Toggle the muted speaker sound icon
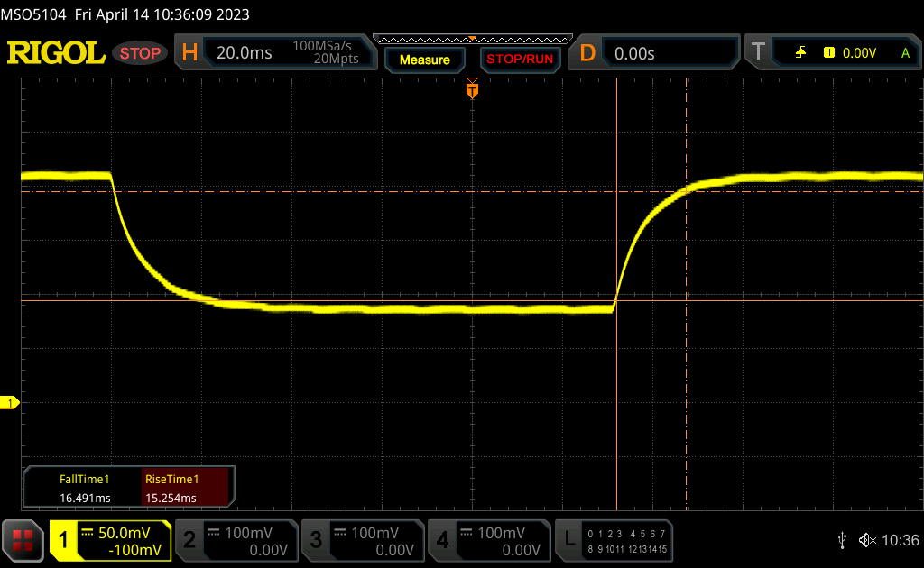Image resolution: width=924 pixels, height=568 pixels. point(866,540)
